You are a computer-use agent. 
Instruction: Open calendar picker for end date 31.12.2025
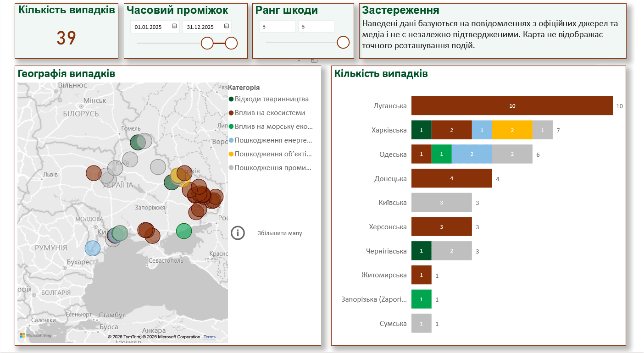(227, 27)
